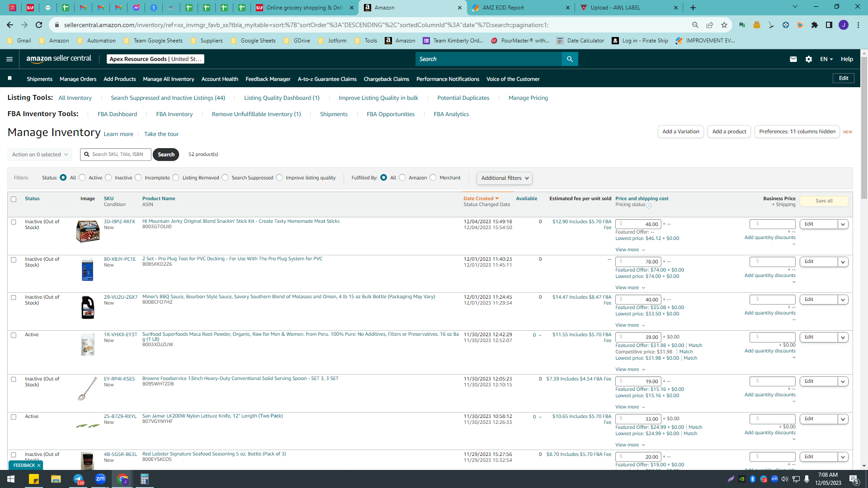Open the messages envelope icon
The height and width of the screenshot is (488, 868).
[793, 59]
